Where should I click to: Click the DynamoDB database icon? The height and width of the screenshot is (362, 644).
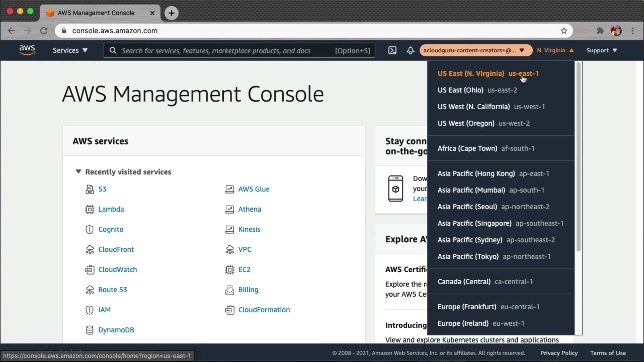coord(90,330)
